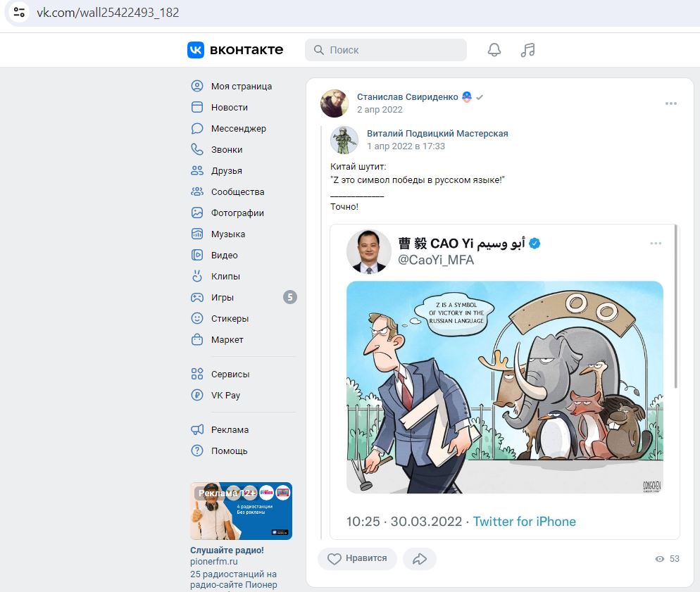Select Фотографии in the left menu
This screenshot has width=700, height=592.
(x=237, y=213)
